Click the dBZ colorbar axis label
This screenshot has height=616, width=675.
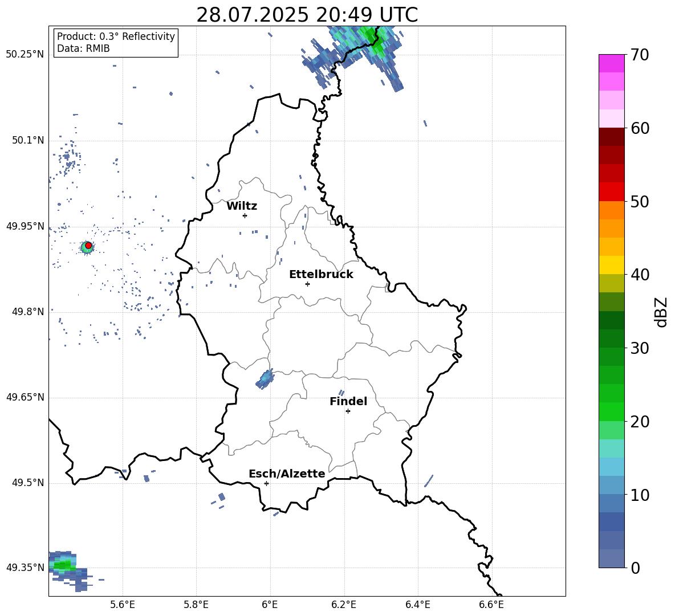coord(661,312)
